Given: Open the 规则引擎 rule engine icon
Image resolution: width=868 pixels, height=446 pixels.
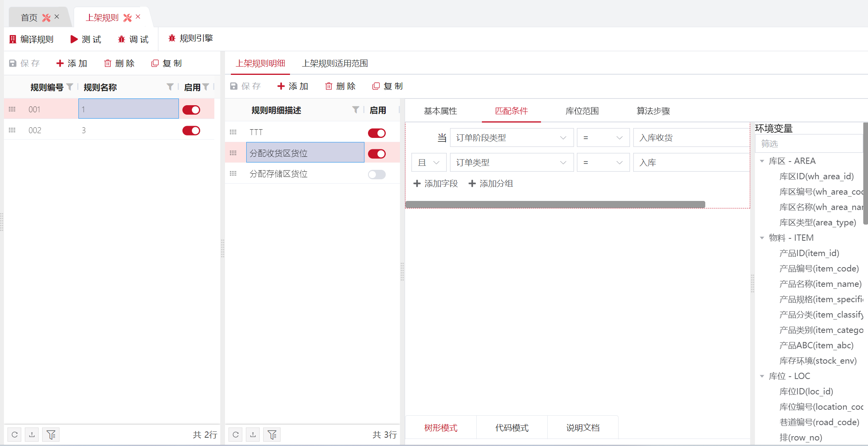Looking at the screenshot, I should pos(172,38).
